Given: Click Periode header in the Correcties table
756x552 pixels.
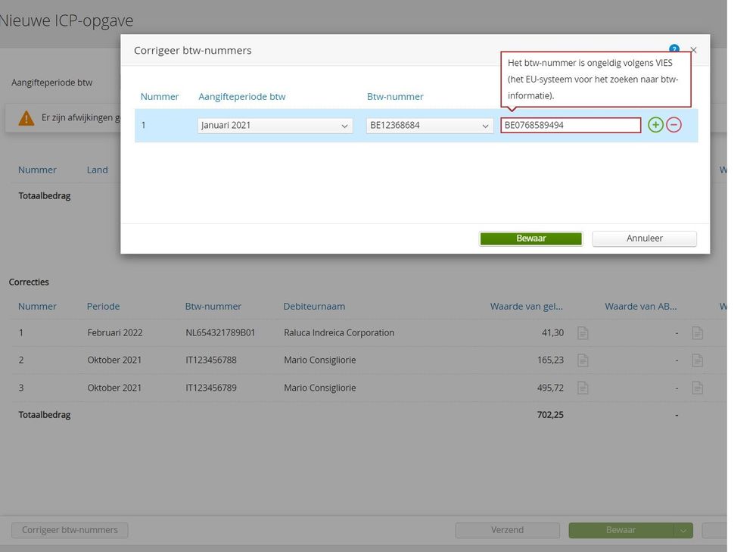Looking at the screenshot, I should [x=103, y=307].
